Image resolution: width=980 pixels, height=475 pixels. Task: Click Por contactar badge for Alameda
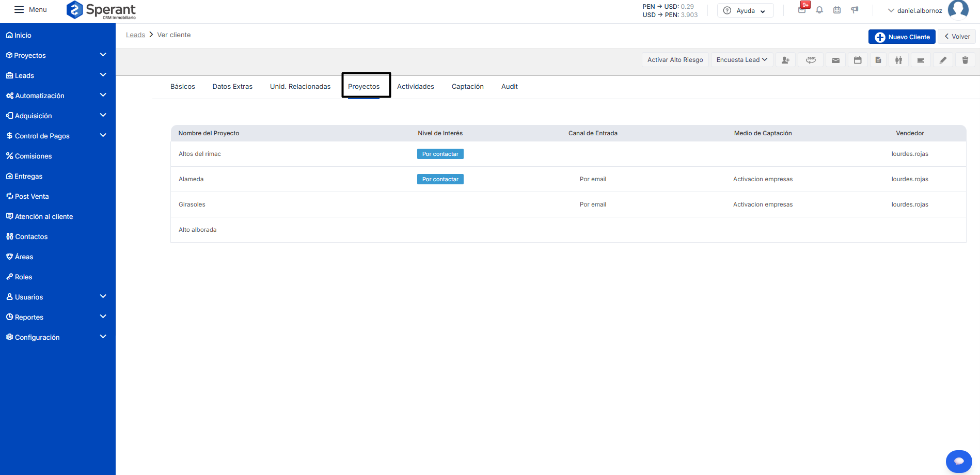[x=440, y=179]
